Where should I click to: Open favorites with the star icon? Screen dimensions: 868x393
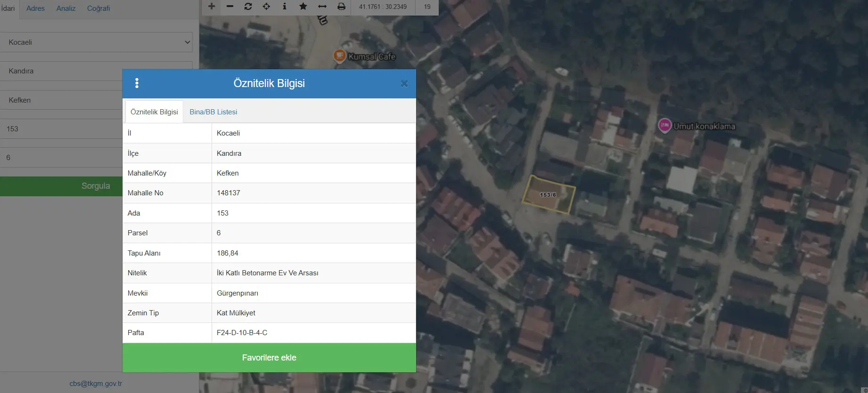pos(303,7)
